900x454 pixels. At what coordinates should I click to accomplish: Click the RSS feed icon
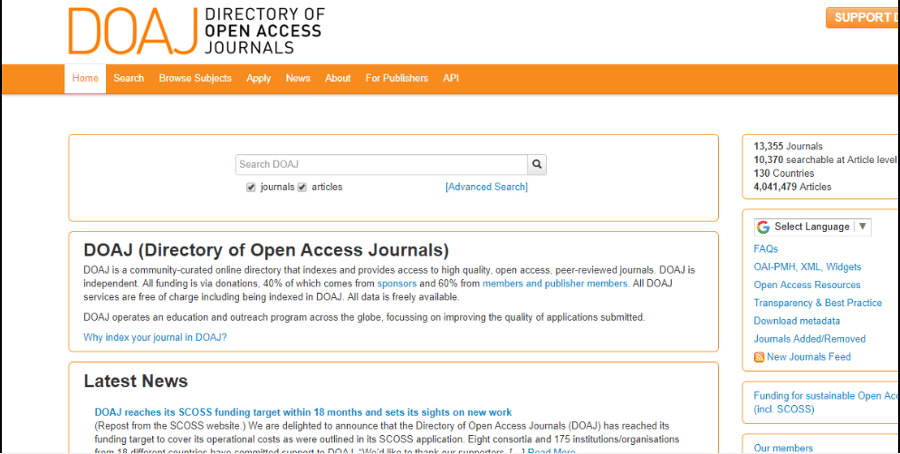coord(759,357)
